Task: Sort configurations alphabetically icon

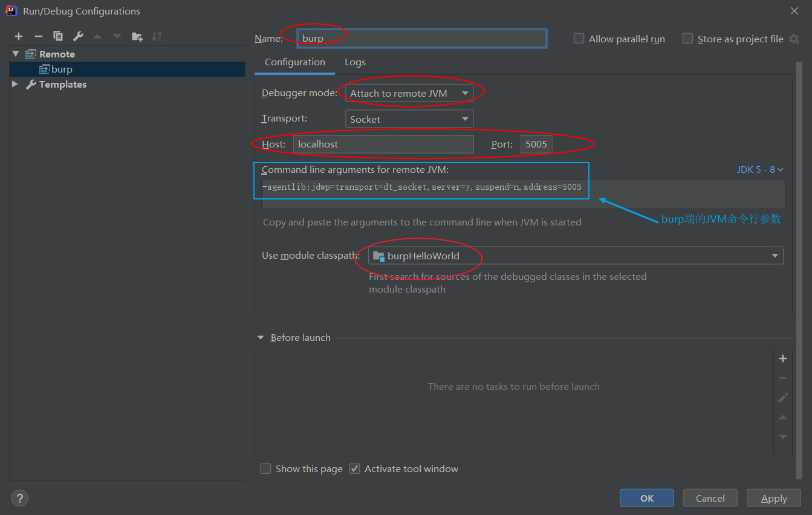Action: coord(157,36)
